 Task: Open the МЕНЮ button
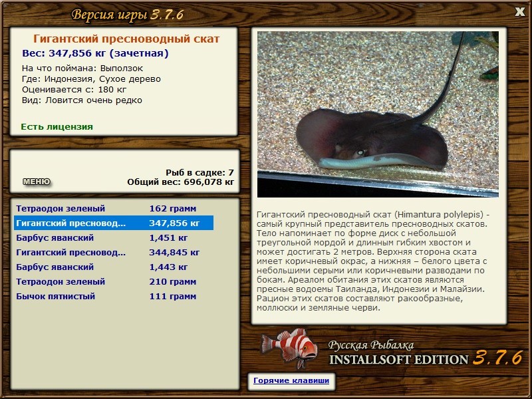pos(37,182)
